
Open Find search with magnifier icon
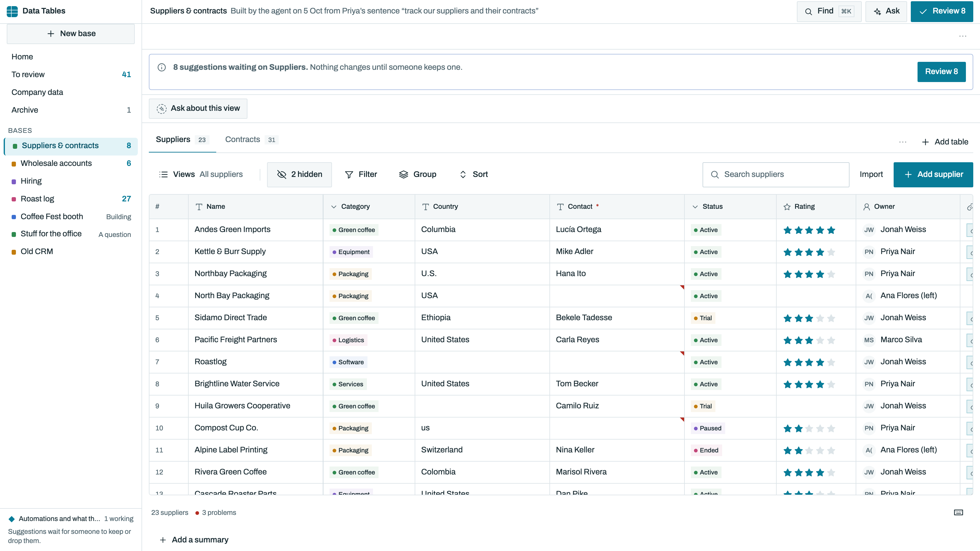[x=829, y=11]
